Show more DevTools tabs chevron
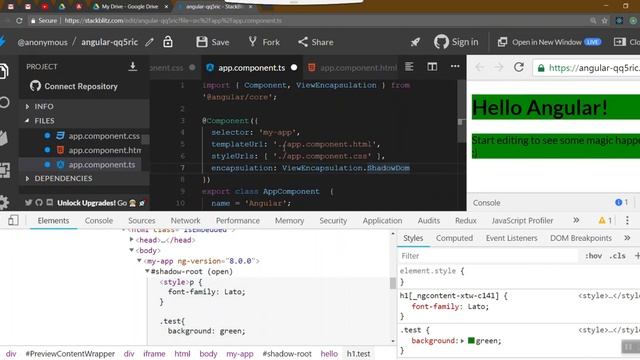 coord(576,220)
